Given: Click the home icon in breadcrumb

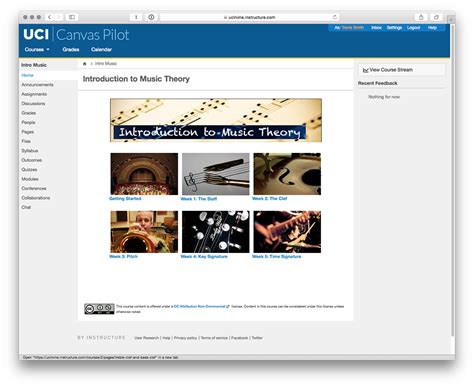Looking at the screenshot, I should (x=85, y=64).
